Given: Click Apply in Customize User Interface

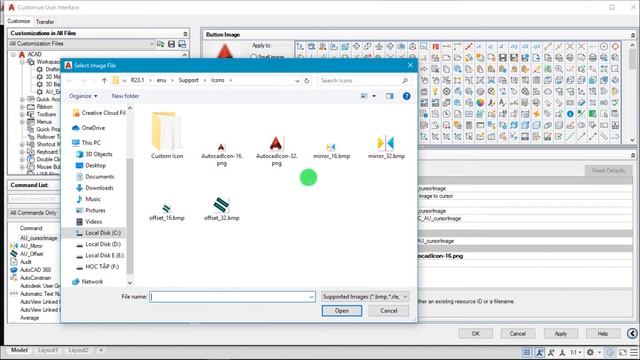Looking at the screenshot, I should coord(560,333).
